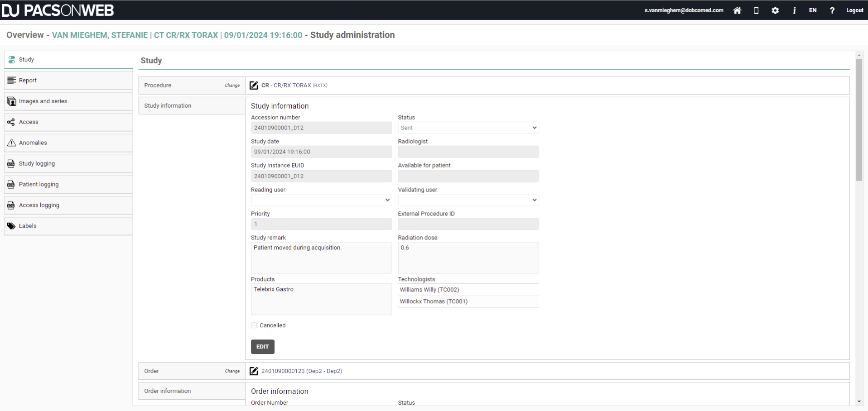Switch language via EN selector
The height and width of the screenshot is (411, 868).
tap(813, 10)
